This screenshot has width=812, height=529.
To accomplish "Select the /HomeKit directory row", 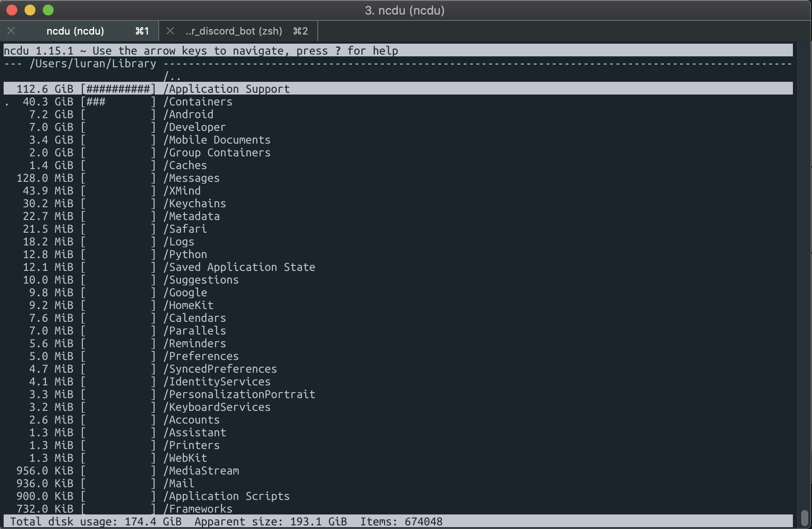I will pyautogui.click(x=398, y=305).
